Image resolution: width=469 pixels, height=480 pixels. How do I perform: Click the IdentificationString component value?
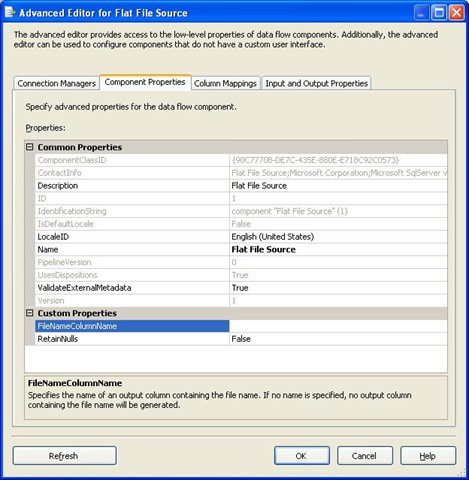pyautogui.click(x=289, y=211)
